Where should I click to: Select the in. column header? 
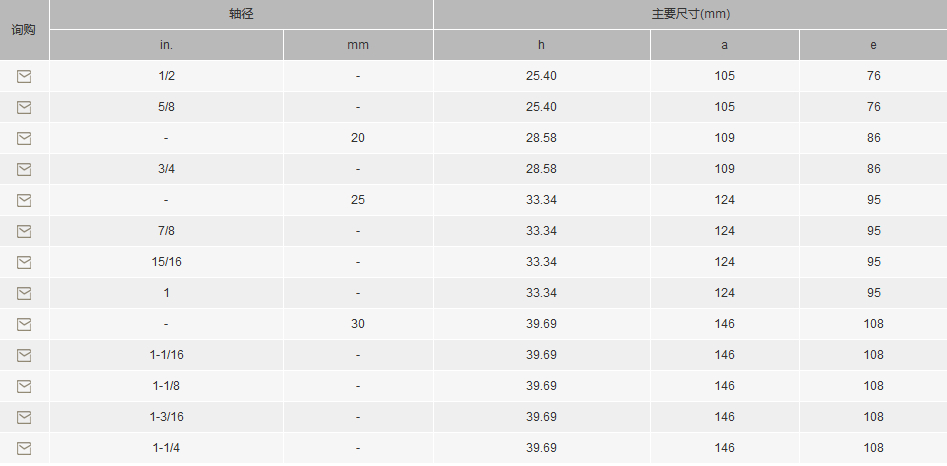(166, 45)
